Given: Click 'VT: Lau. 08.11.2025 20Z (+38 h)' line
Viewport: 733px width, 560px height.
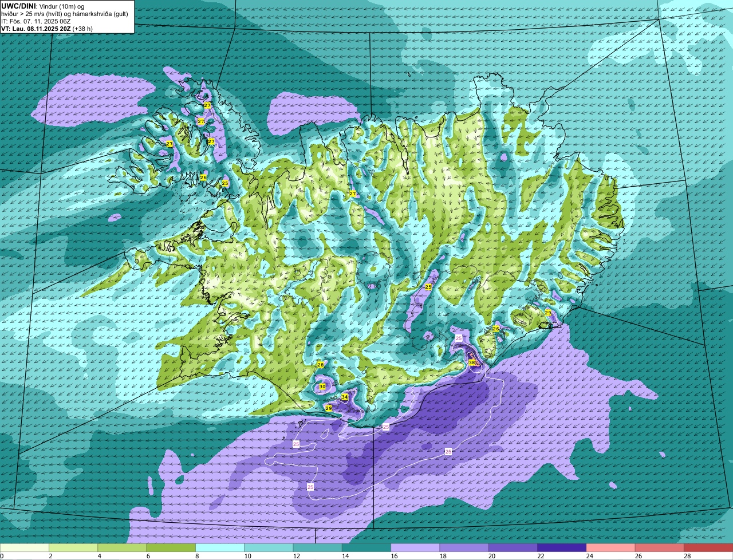Looking at the screenshot, I should coord(47,29).
